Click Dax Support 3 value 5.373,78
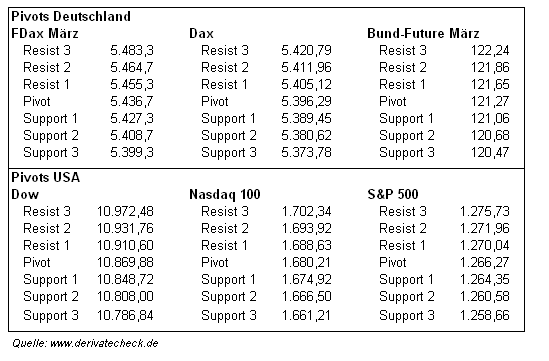Screen dimensions: 549x361 pos(306,153)
